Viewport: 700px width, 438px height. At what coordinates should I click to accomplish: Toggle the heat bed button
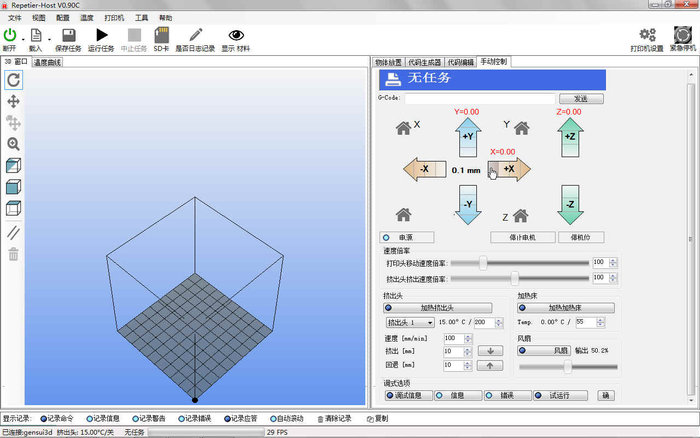(x=559, y=308)
